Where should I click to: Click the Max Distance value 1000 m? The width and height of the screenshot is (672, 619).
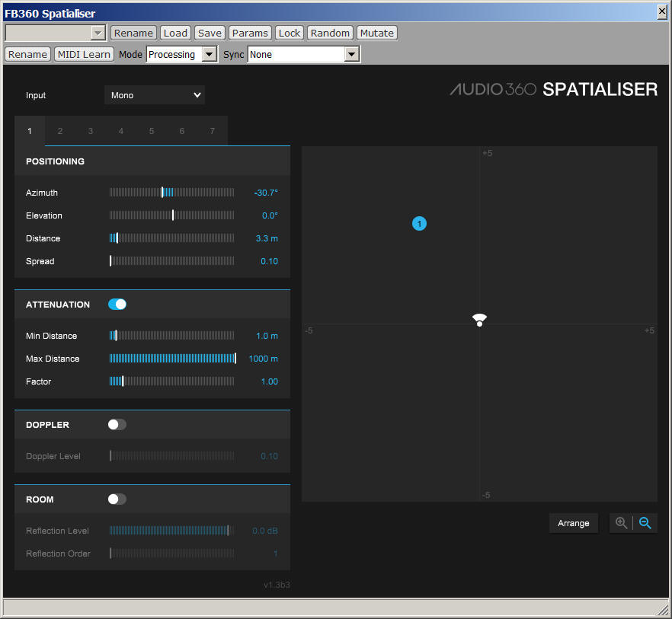coord(263,359)
